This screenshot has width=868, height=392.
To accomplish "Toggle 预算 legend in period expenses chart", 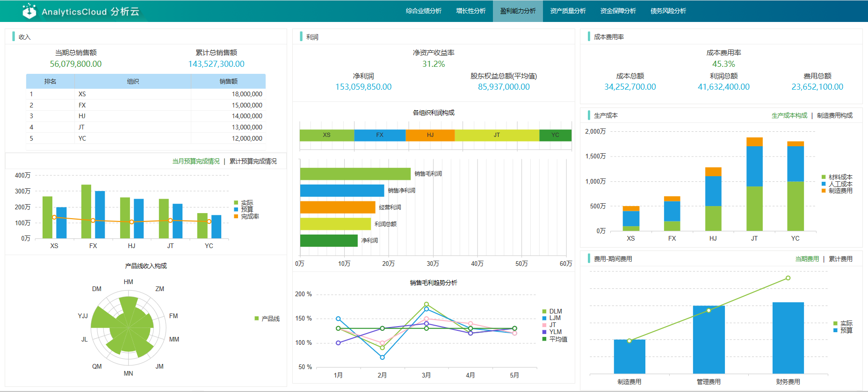I will tap(843, 330).
